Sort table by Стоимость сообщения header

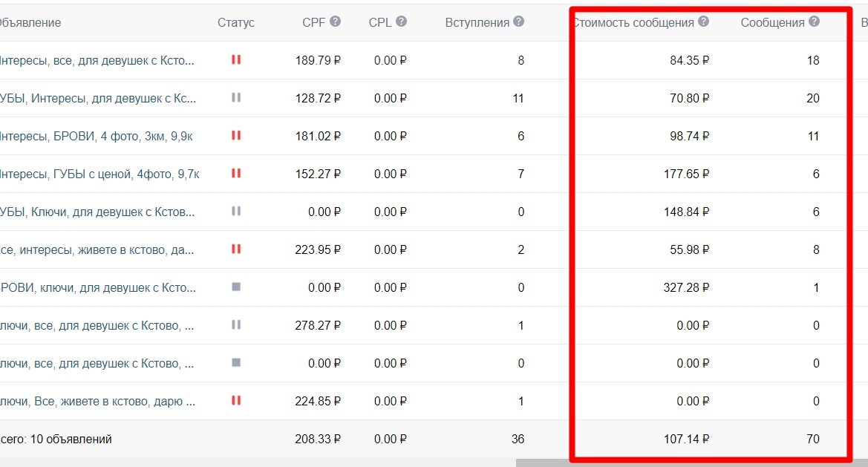[x=634, y=23]
